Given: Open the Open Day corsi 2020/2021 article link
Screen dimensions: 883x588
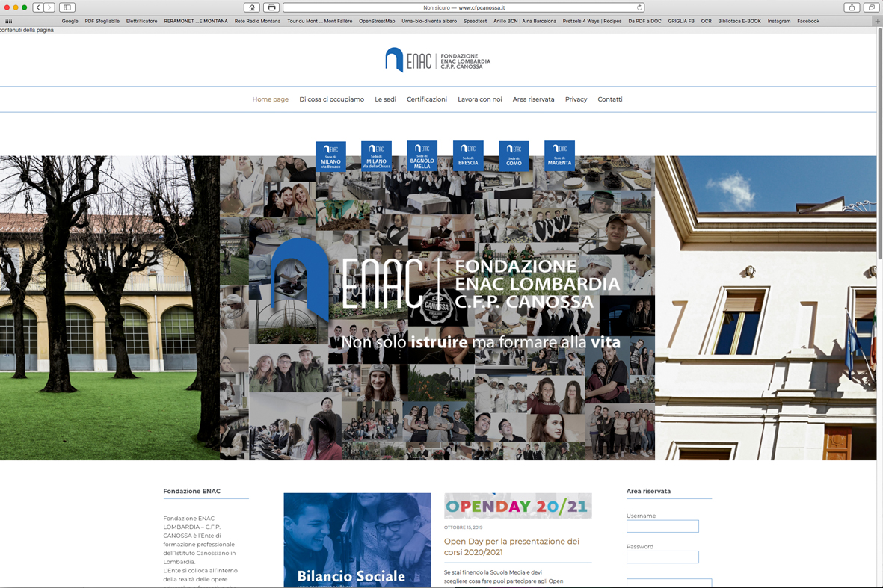Looking at the screenshot, I should coord(511,546).
